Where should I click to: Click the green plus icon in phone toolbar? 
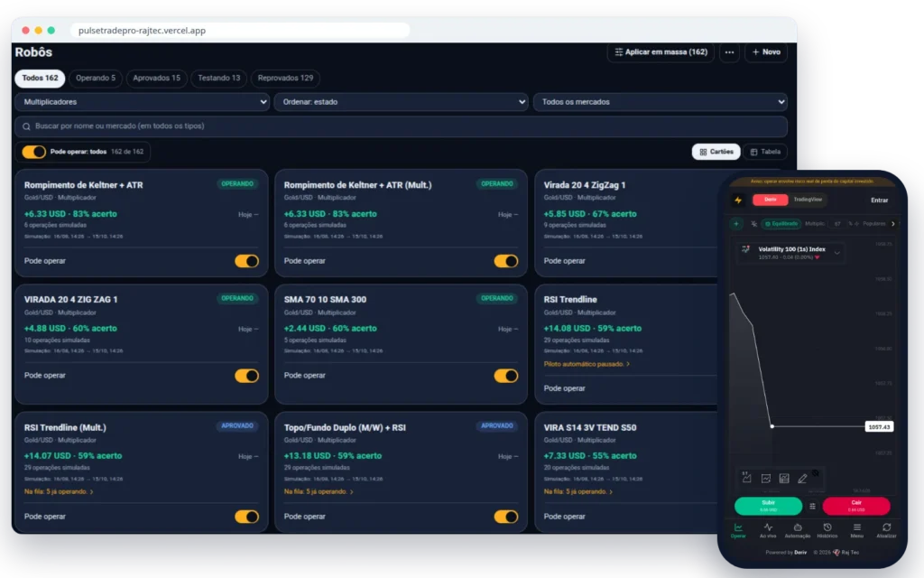click(736, 224)
